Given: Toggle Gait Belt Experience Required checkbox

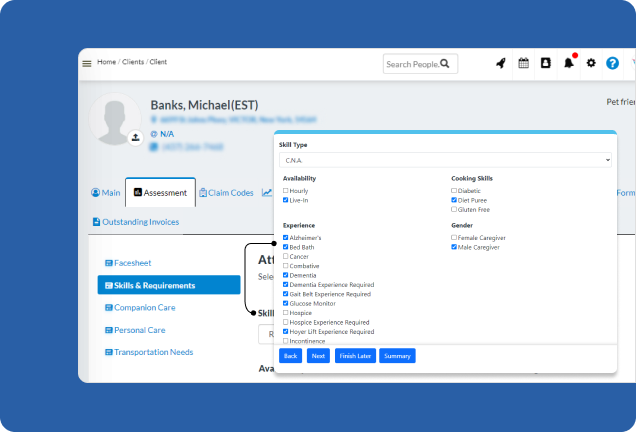Looking at the screenshot, I should (286, 294).
